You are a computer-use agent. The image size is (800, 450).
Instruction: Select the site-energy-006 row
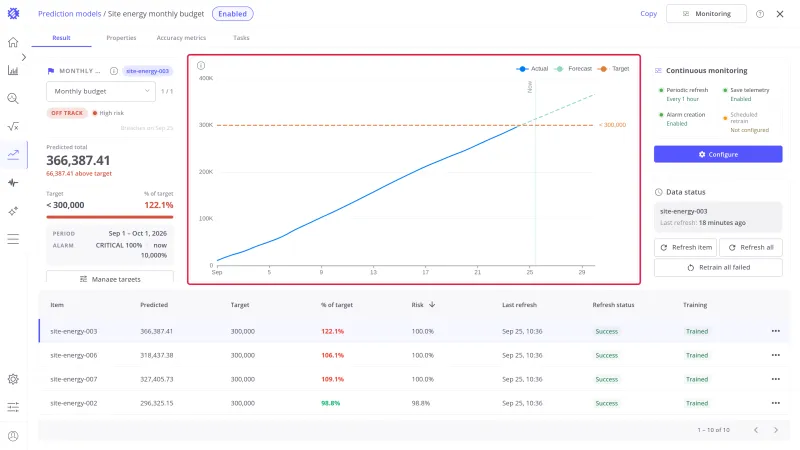coord(414,355)
